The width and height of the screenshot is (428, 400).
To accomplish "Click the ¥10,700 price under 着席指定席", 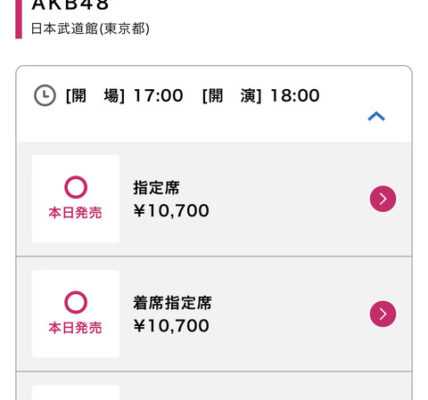I will point(171,326).
